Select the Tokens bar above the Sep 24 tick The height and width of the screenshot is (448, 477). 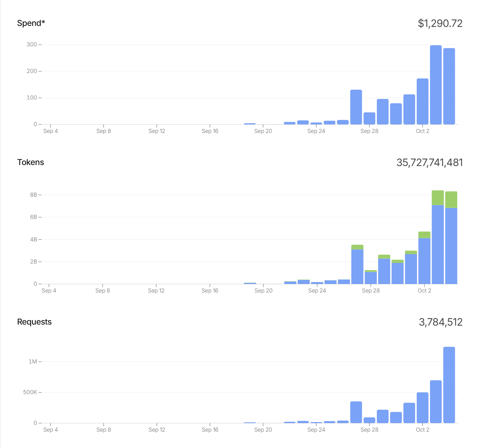(317, 283)
